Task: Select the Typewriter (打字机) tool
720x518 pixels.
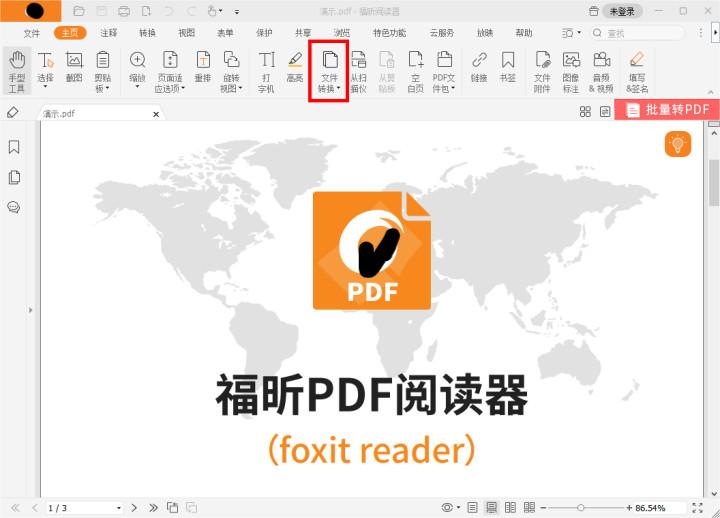Action: (x=266, y=72)
